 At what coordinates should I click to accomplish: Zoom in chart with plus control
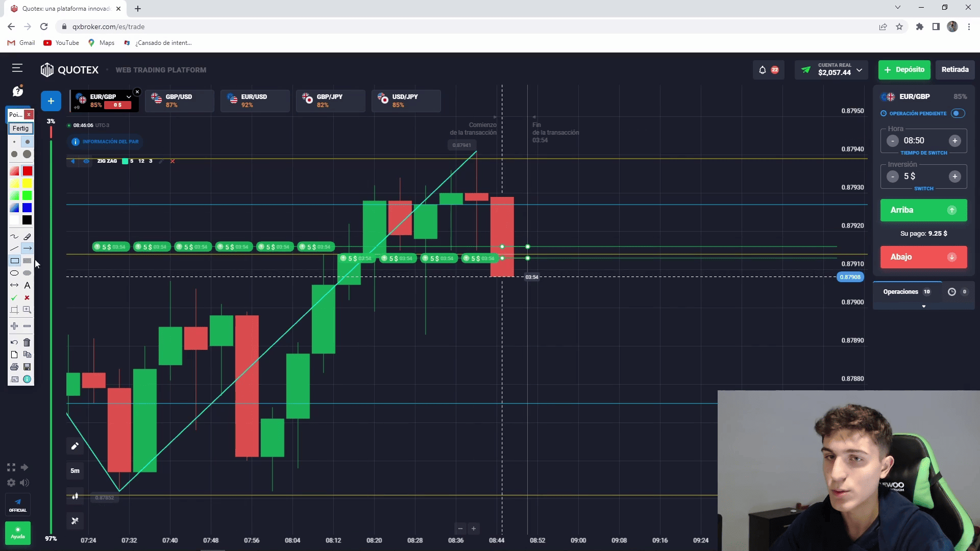[474, 529]
